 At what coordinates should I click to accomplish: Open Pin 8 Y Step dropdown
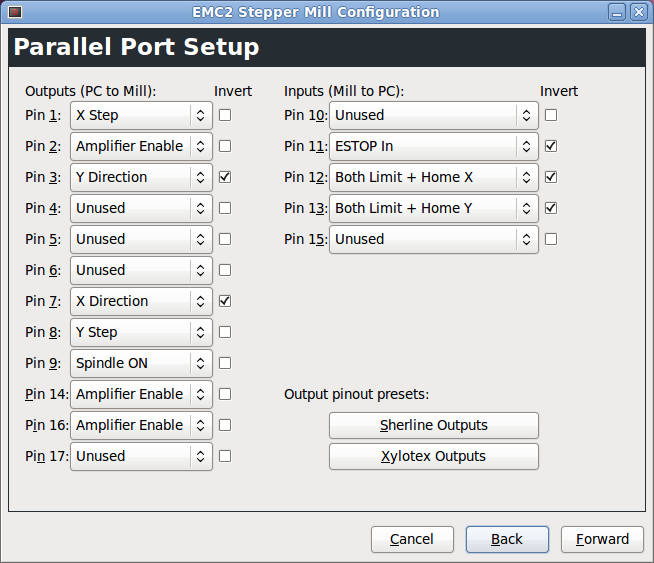[x=141, y=332]
